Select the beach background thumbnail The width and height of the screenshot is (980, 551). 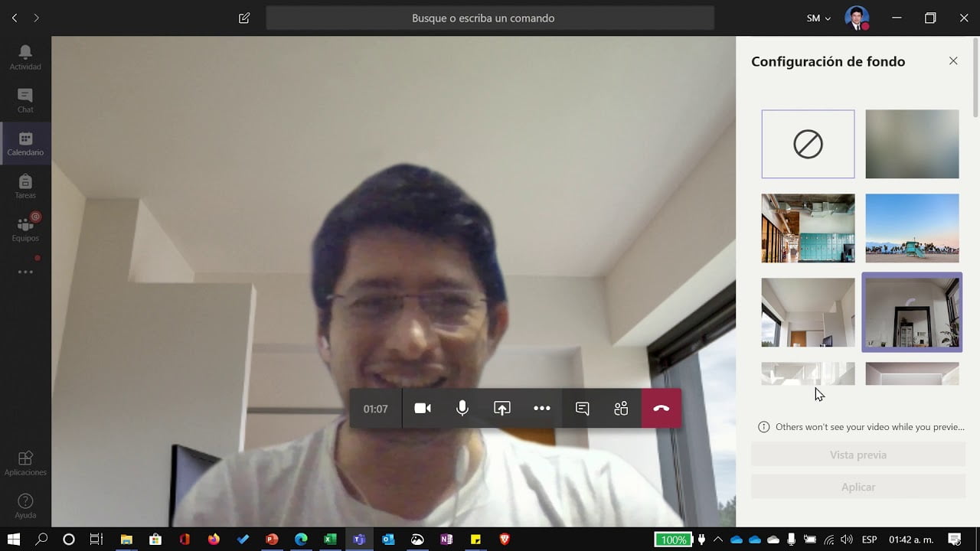tap(912, 227)
